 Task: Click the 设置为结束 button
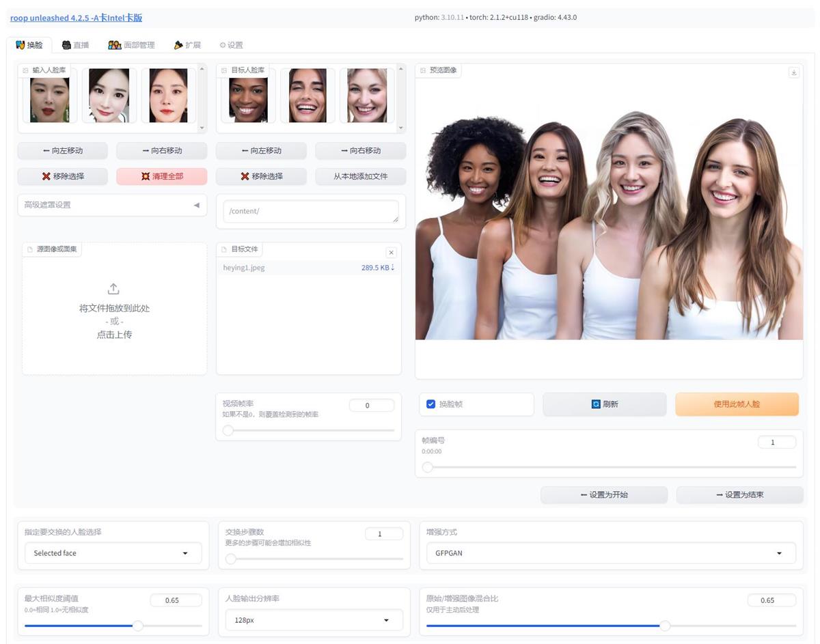pyautogui.click(x=740, y=495)
